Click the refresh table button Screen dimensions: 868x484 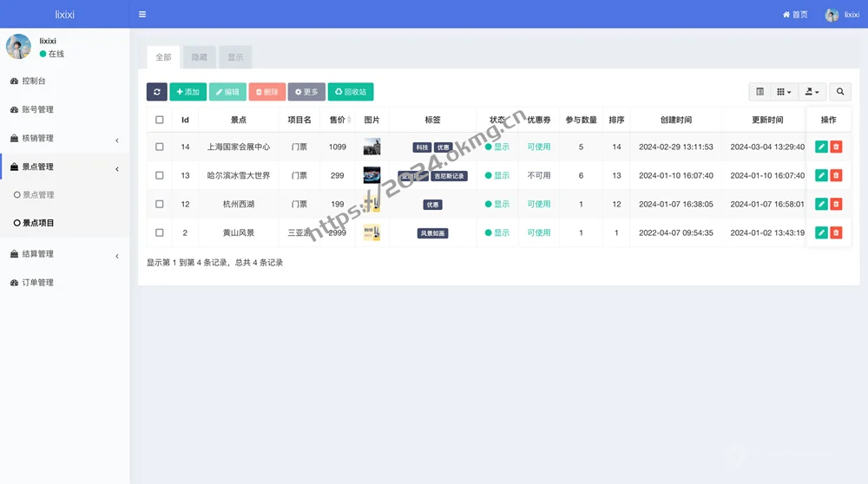coord(156,92)
